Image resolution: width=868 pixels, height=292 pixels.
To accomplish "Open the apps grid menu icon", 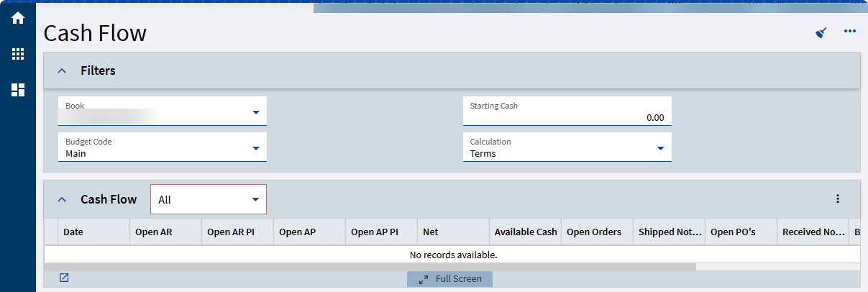I will pos(18,54).
